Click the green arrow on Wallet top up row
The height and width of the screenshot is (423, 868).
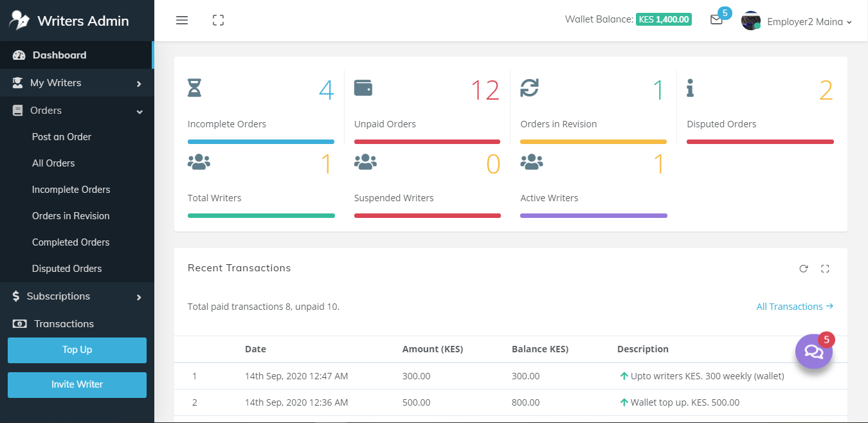(624, 402)
